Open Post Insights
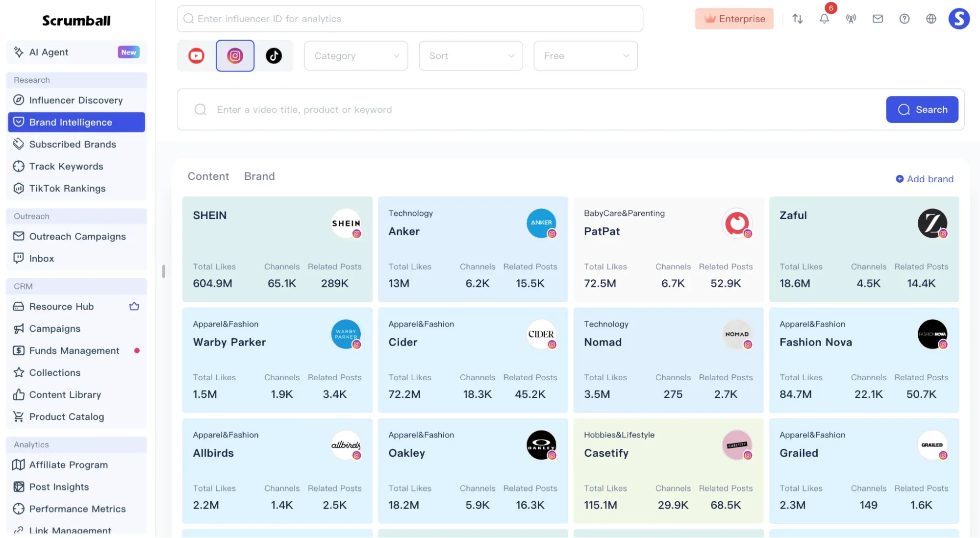 coord(76,487)
